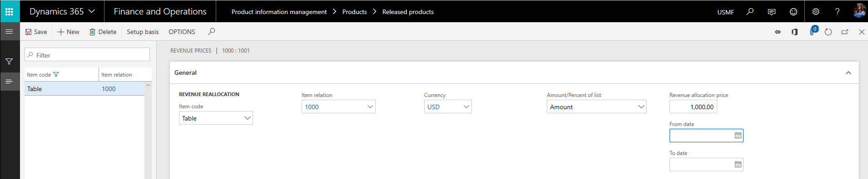Open the From date calendar picker
This screenshot has width=868, height=179.
[738, 135]
